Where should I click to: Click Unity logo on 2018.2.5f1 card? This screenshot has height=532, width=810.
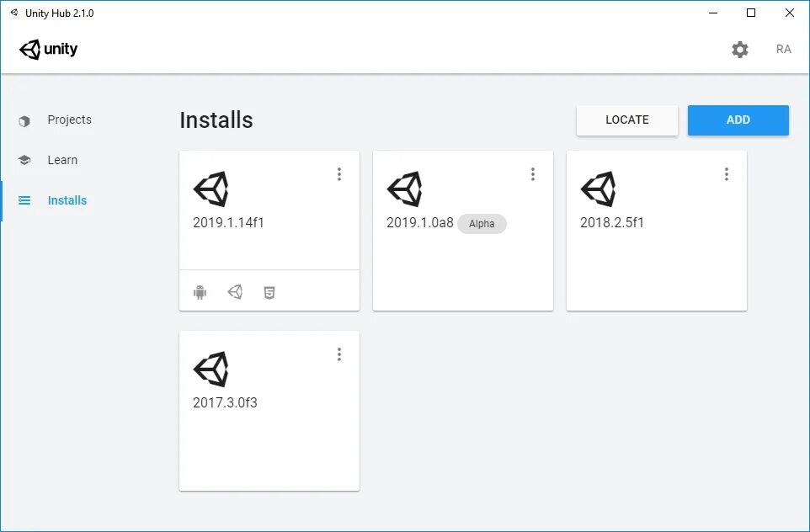(598, 189)
